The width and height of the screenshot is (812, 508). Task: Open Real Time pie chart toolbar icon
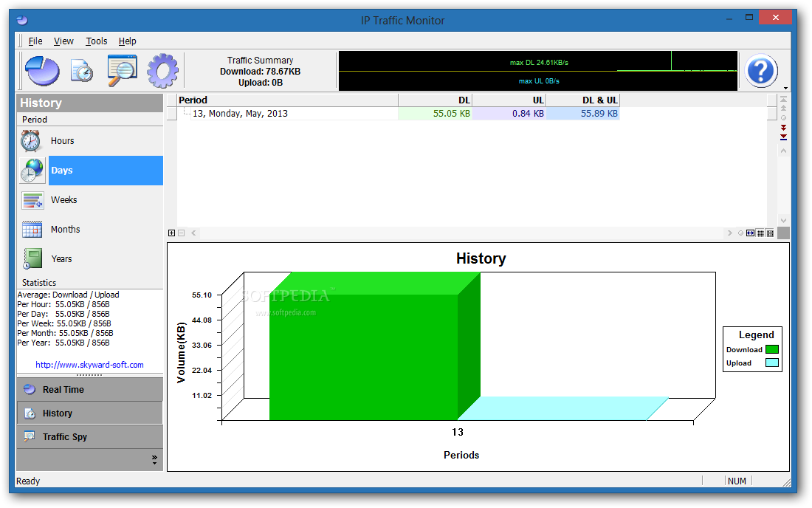tap(43, 71)
